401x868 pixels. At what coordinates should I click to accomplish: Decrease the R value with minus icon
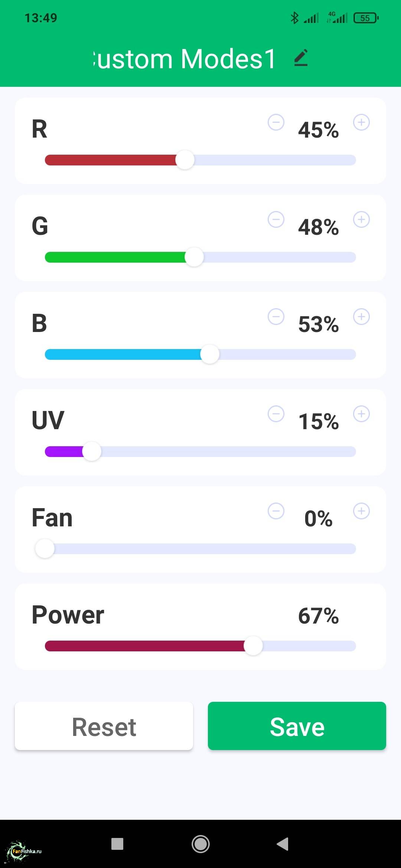point(276,122)
